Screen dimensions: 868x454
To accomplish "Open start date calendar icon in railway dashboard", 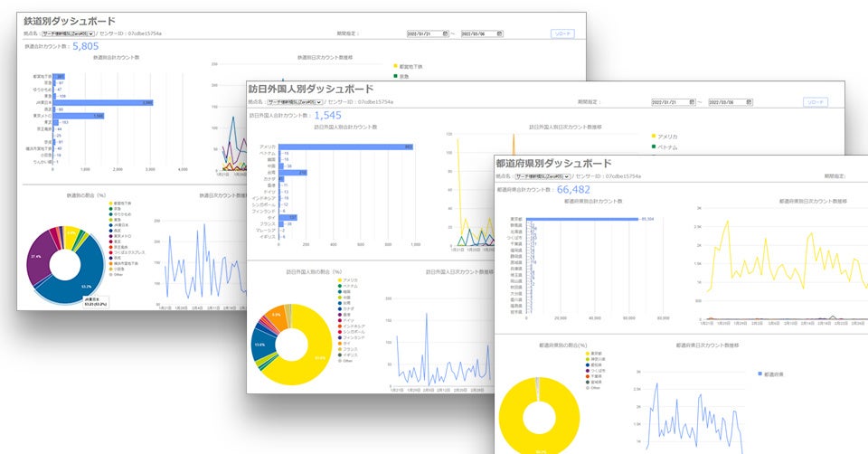I will point(445,33).
